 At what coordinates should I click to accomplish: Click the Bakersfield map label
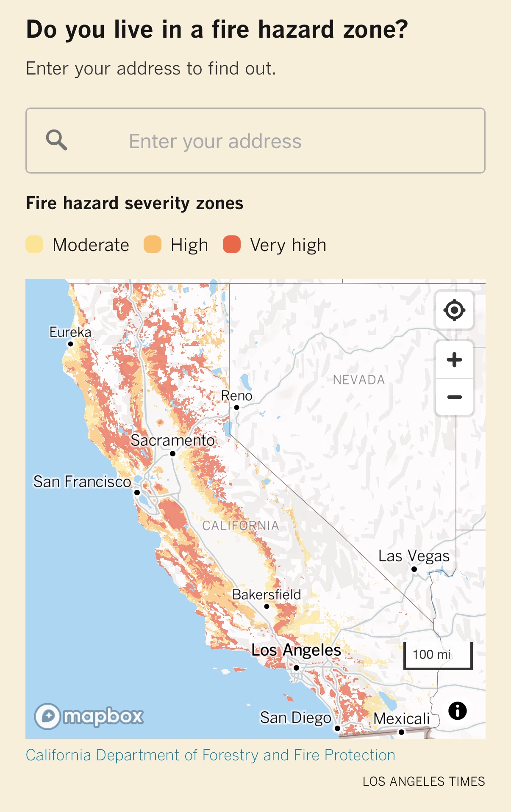pyautogui.click(x=267, y=595)
